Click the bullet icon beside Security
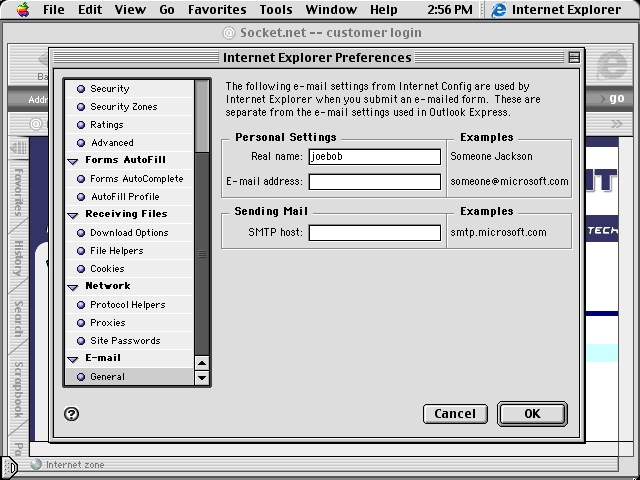The height and width of the screenshot is (480, 640). pos(81,89)
